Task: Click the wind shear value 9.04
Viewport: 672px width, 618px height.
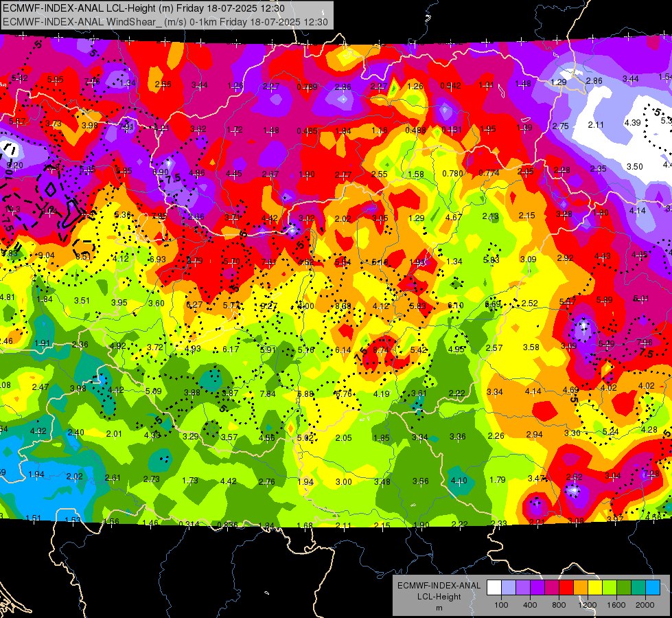Action: (46, 255)
